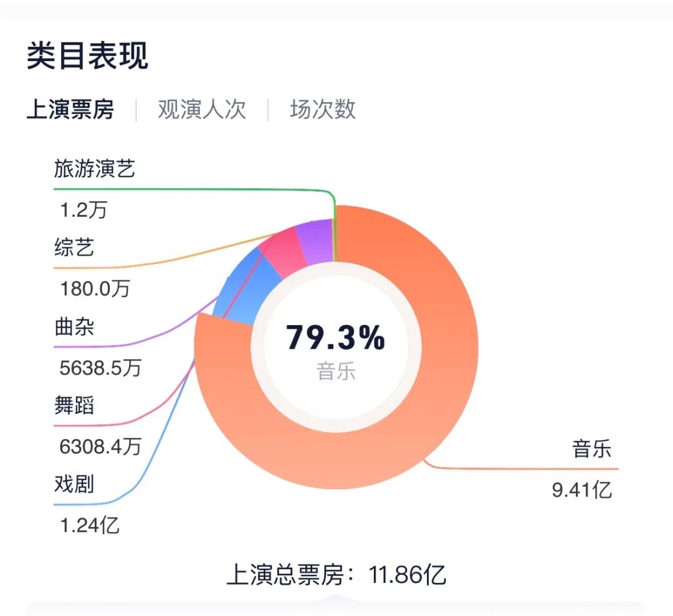Click the 类目表现 section heading
This screenshot has width=673, height=616.
click(x=87, y=57)
